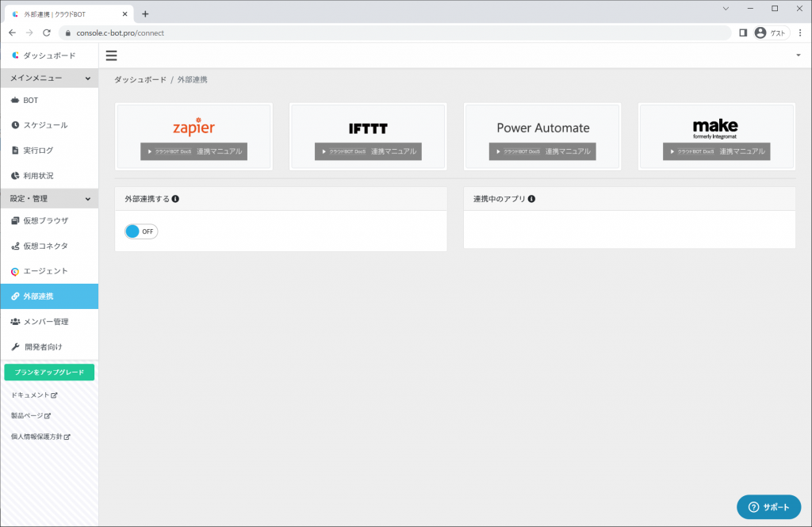Open make 連携マニュアル button
The width and height of the screenshot is (812, 527).
(717, 151)
